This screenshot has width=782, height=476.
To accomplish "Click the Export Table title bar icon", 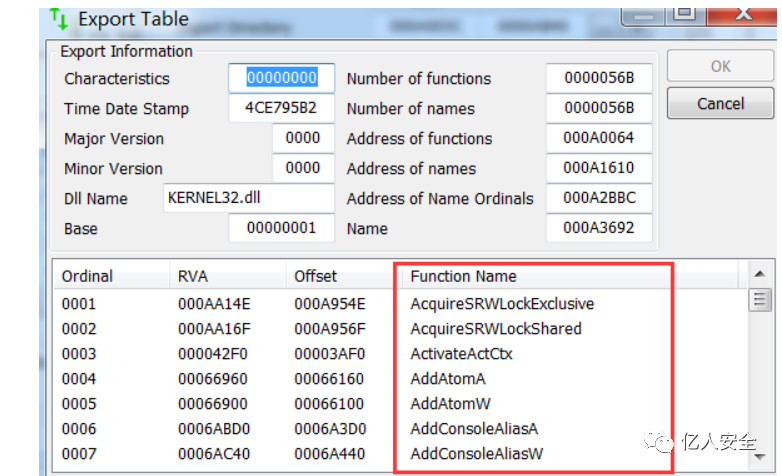I will 59,19.
